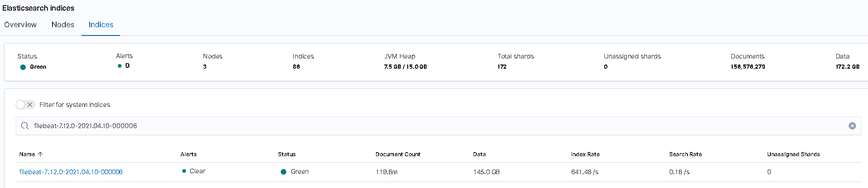The width and height of the screenshot is (868, 188).
Task: Switch to the Overview tab
Action: click(x=20, y=25)
